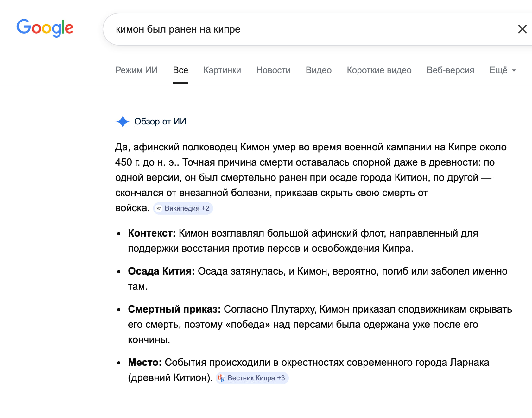532x418 pixels.
Task: Click the Google logo
Action: [45, 28]
